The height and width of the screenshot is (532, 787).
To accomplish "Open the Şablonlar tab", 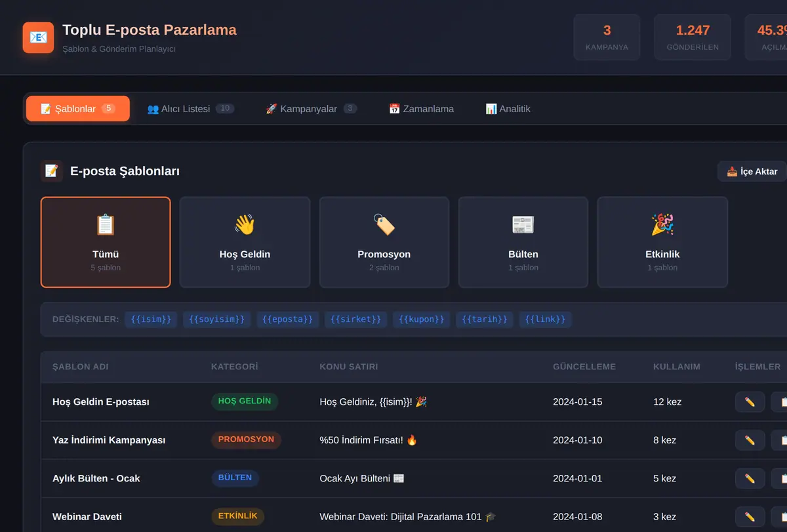I will [78, 109].
